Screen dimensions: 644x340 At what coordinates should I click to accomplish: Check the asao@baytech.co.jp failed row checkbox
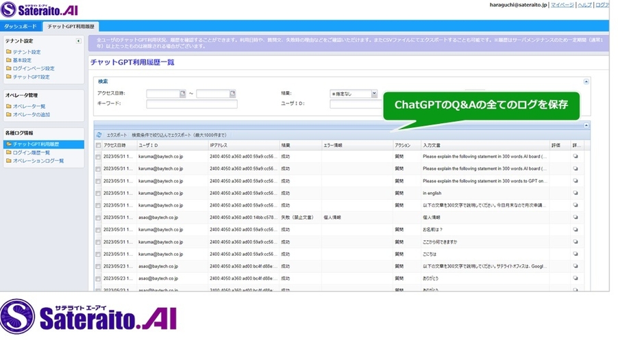(x=99, y=218)
